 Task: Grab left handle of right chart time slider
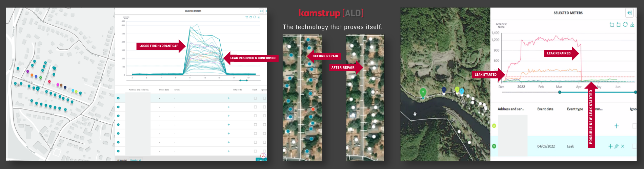pos(560,92)
